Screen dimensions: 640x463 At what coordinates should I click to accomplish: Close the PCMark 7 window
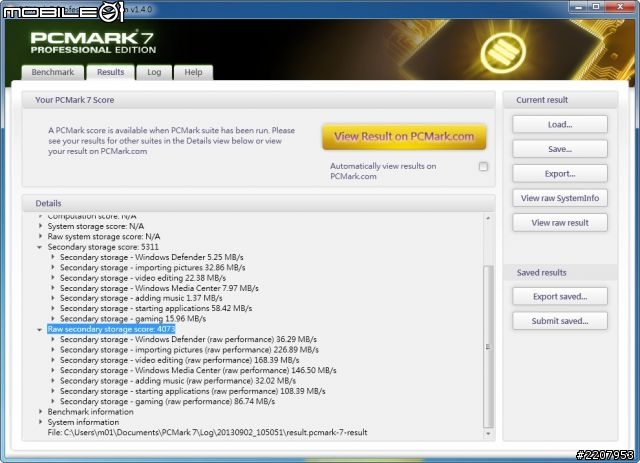coord(620,7)
